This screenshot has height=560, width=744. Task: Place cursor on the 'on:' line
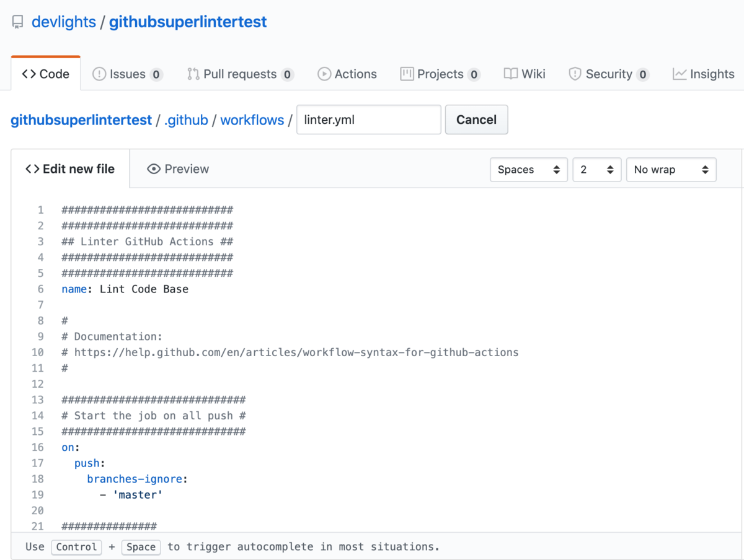tap(71, 447)
